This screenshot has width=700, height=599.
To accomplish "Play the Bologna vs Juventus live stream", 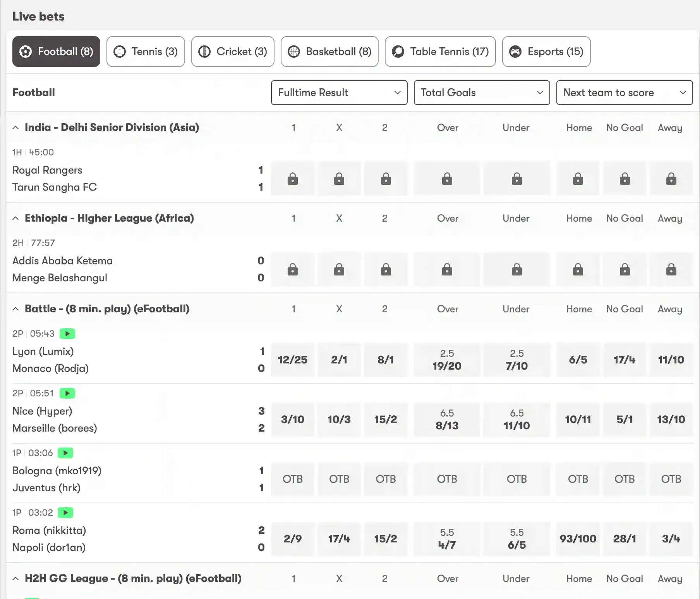I will [x=65, y=453].
